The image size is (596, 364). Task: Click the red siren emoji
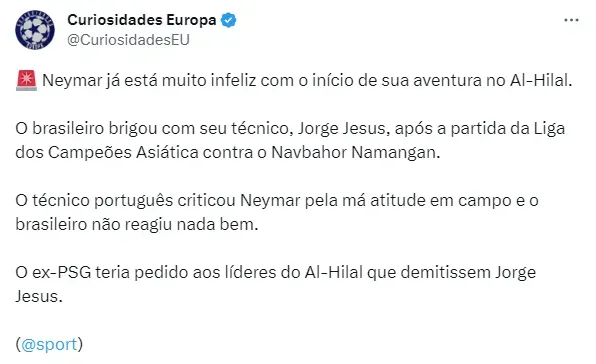[x=26, y=80]
